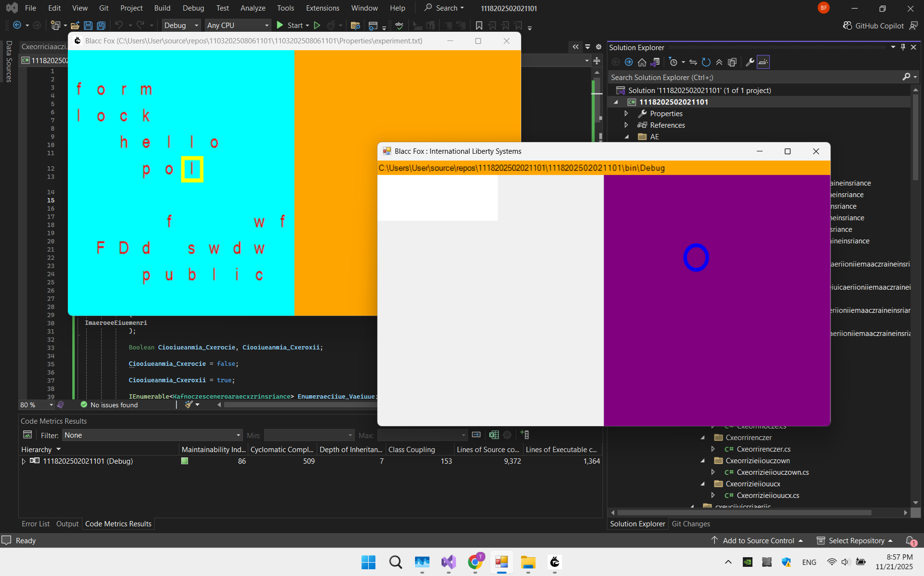
Task: Click the Solution Explorer Home icon
Action: [x=642, y=62]
